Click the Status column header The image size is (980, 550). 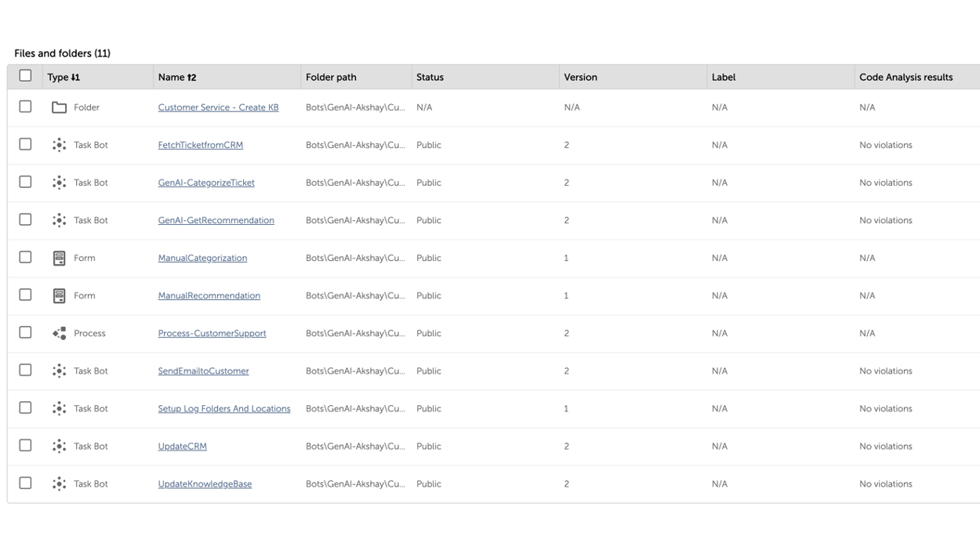pos(430,78)
